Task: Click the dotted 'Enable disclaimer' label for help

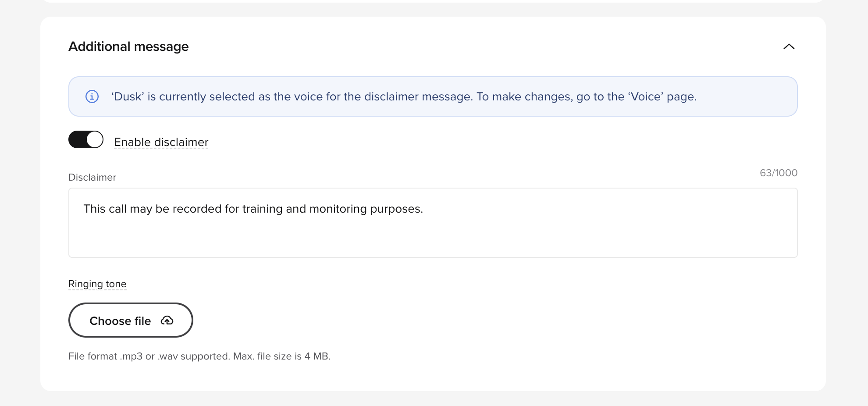Action: pyautogui.click(x=161, y=142)
